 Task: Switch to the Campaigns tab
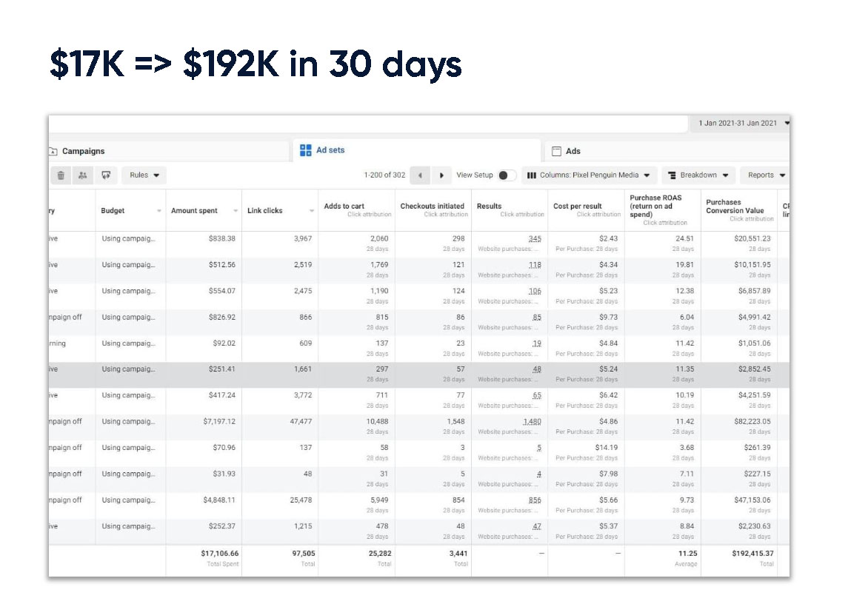[82, 151]
